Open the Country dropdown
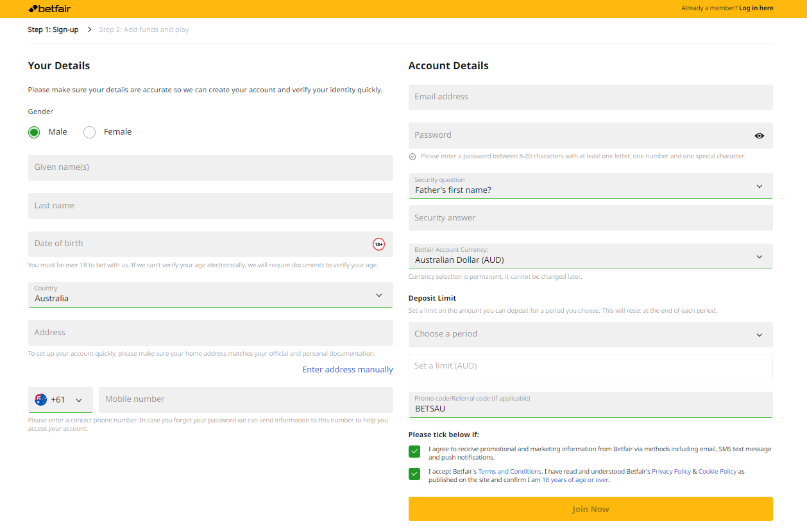Viewport: 807px width, 532px height. click(x=210, y=295)
